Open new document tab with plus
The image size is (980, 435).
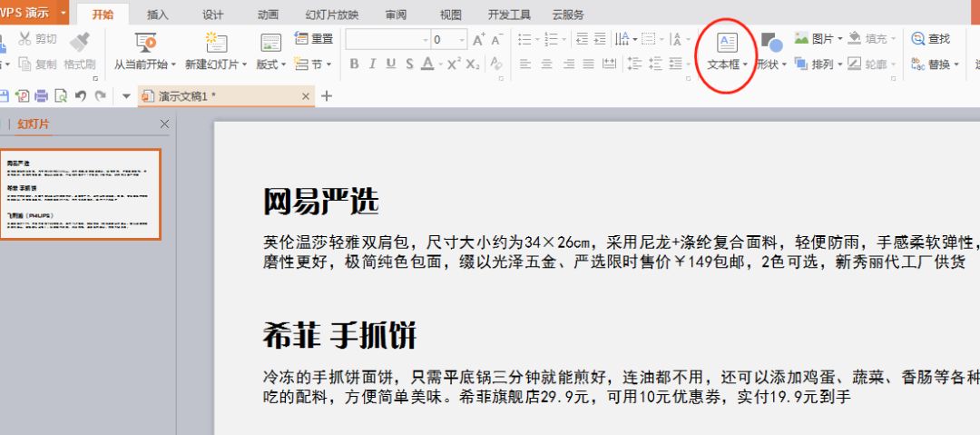pyautogui.click(x=327, y=95)
